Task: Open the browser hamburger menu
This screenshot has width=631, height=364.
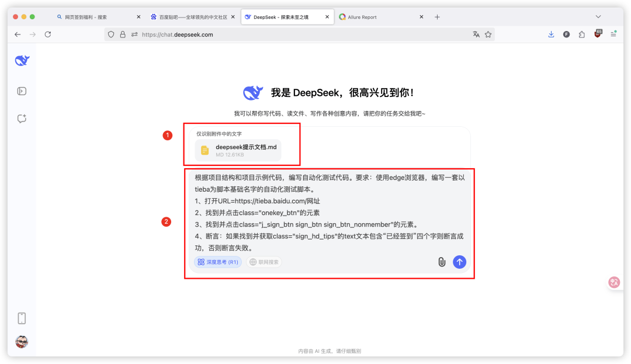Action: pyautogui.click(x=615, y=34)
